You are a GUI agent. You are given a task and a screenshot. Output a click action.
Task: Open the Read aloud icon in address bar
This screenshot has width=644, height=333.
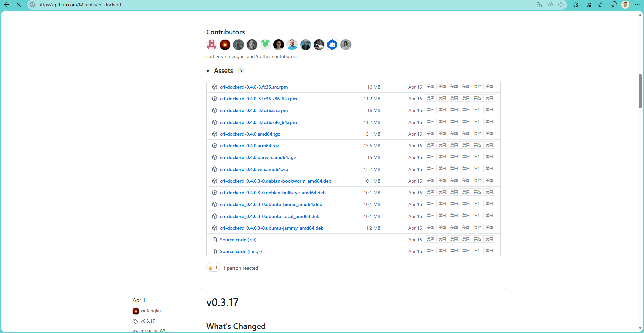point(550,5)
